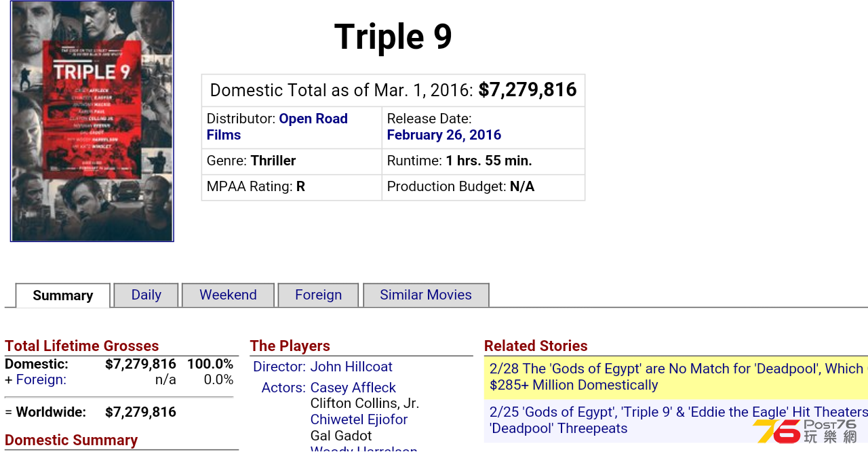Screen dimensions: 868x452
Task: Click the Woody Harrelson actor link
Action: [x=363, y=448]
